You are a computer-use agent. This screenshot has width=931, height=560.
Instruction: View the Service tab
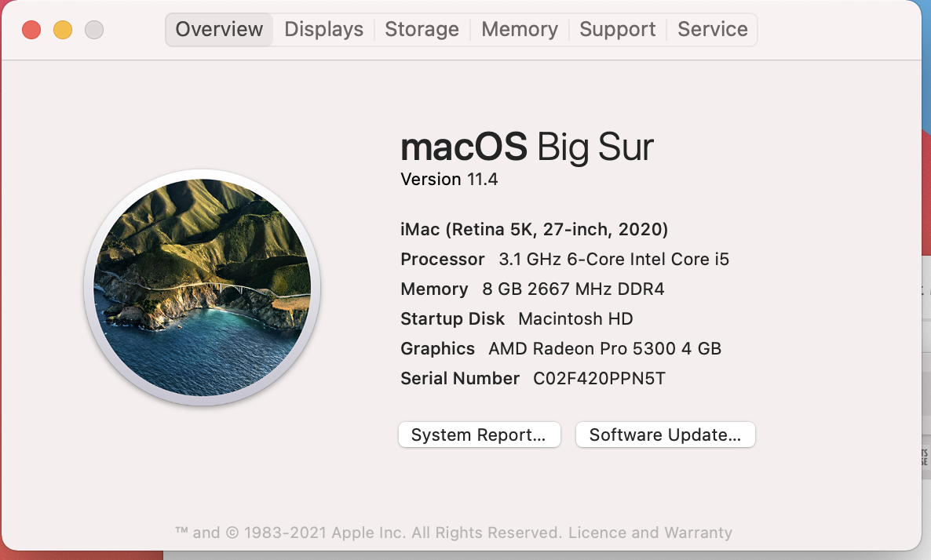[713, 30]
